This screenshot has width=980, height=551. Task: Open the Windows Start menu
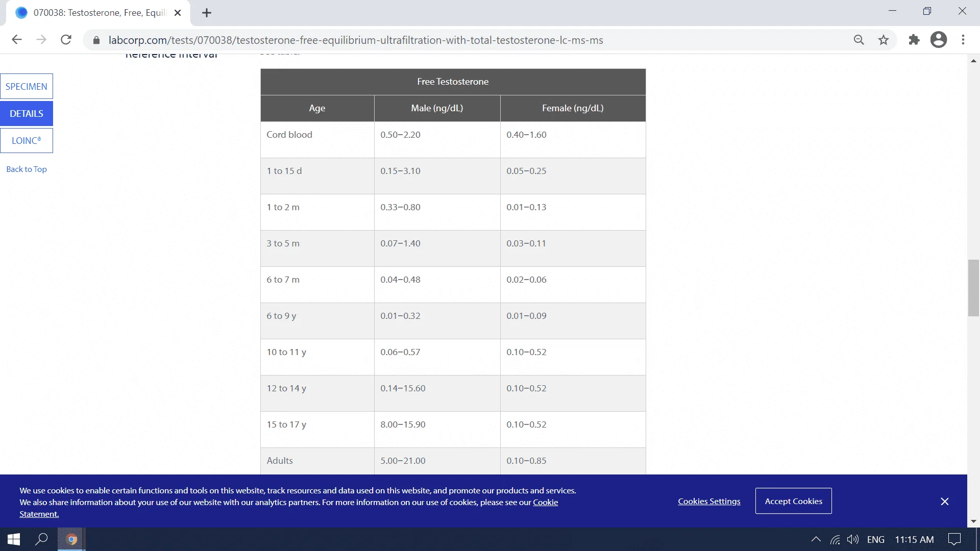(14, 539)
